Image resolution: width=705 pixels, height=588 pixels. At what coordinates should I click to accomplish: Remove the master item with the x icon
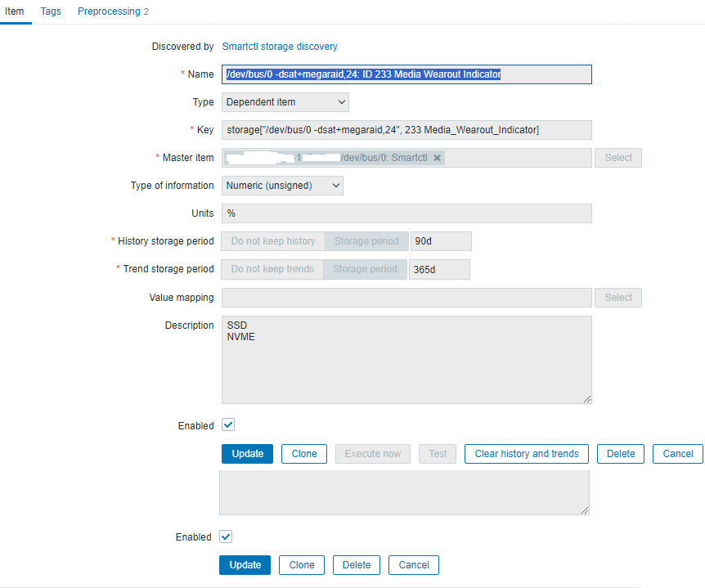click(437, 158)
